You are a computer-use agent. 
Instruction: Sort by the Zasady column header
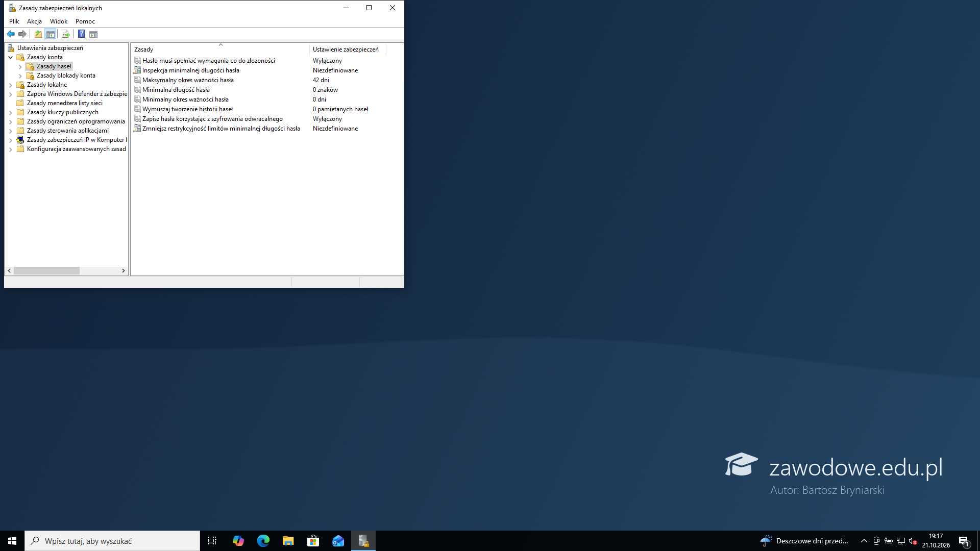coord(220,49)
